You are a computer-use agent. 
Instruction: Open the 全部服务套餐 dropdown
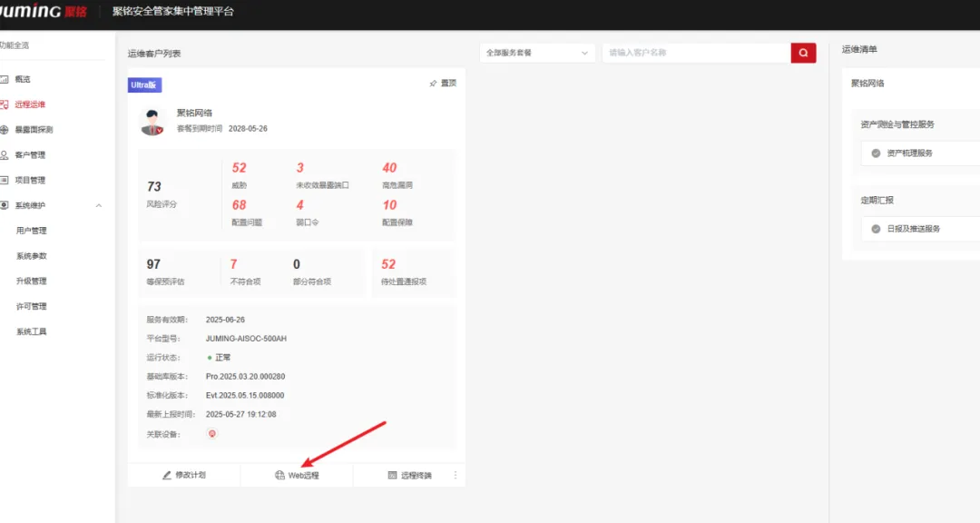coord(537,53)
